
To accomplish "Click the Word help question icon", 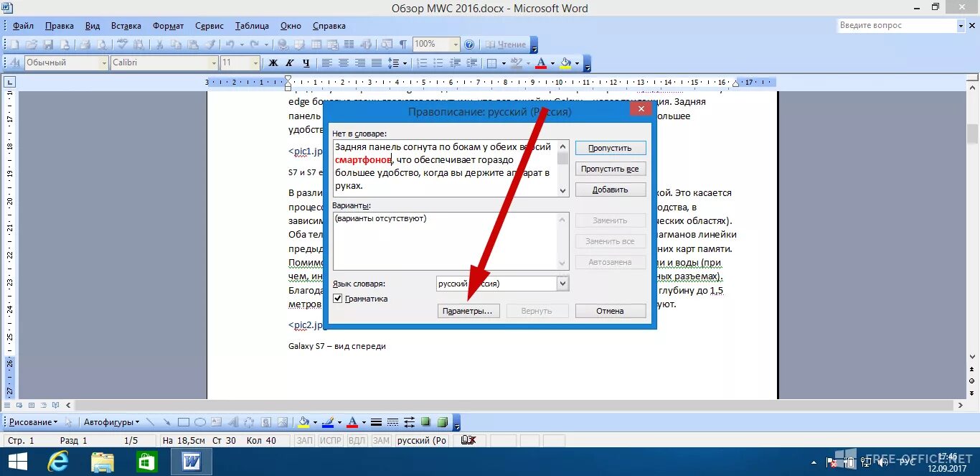I will [x=469, y=44].
